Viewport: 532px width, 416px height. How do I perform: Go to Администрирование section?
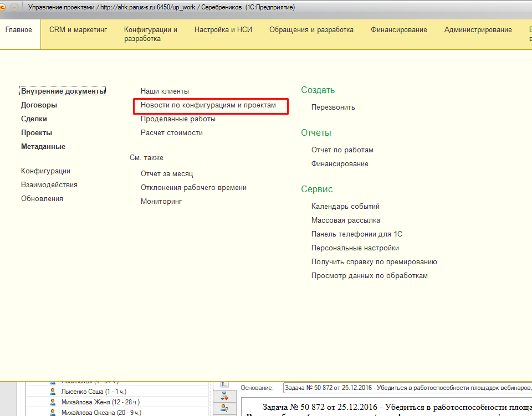[x=478, y=30]
